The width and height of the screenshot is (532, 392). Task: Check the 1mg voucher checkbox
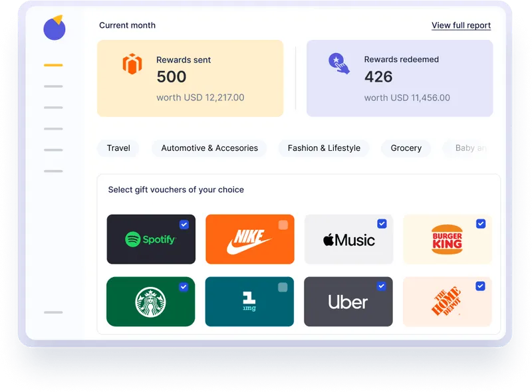(x=283, y=287)
